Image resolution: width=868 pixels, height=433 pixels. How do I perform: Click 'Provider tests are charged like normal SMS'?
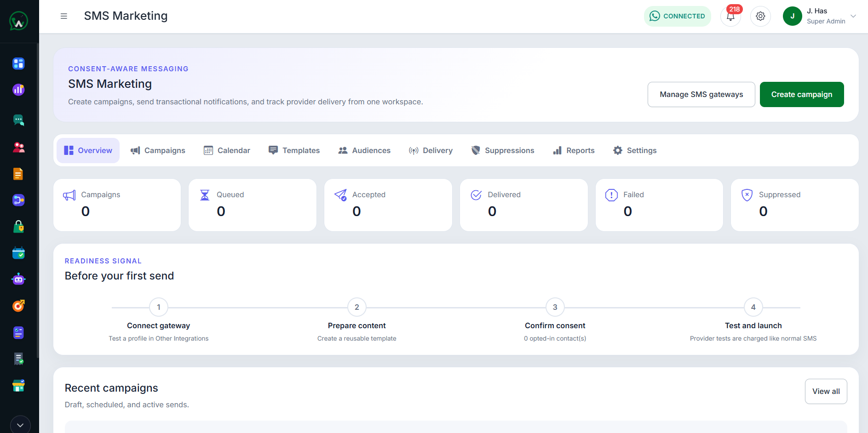753,338
